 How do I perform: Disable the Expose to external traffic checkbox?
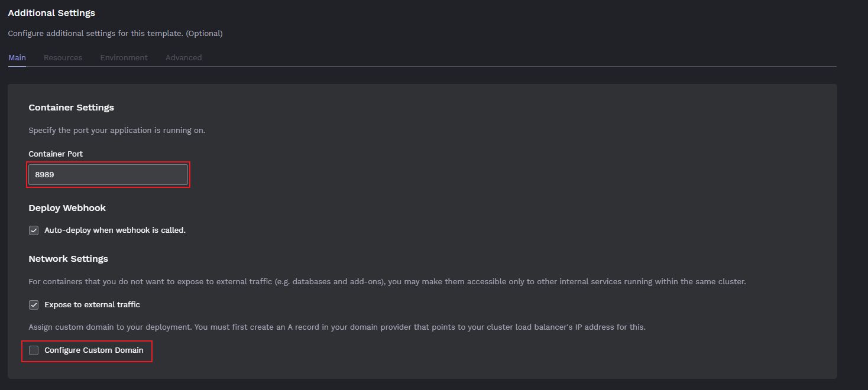(x=34, y=305)
